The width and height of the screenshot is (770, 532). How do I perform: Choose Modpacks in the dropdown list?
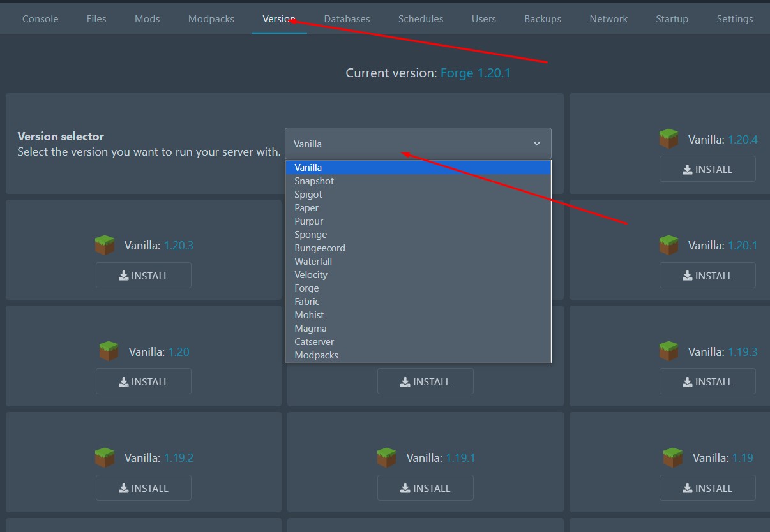click(x=418, y=355)
